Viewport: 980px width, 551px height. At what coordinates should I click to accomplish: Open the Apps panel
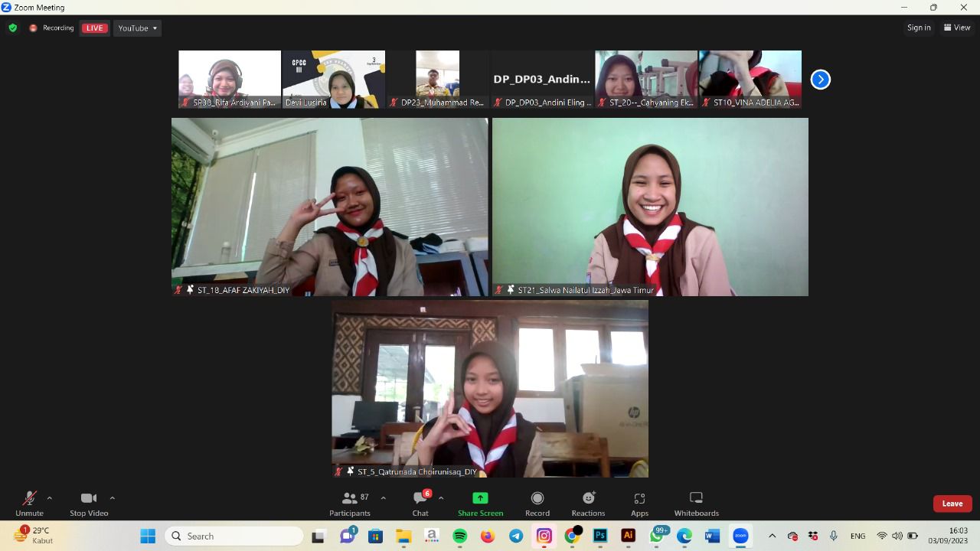pos(639,504)
